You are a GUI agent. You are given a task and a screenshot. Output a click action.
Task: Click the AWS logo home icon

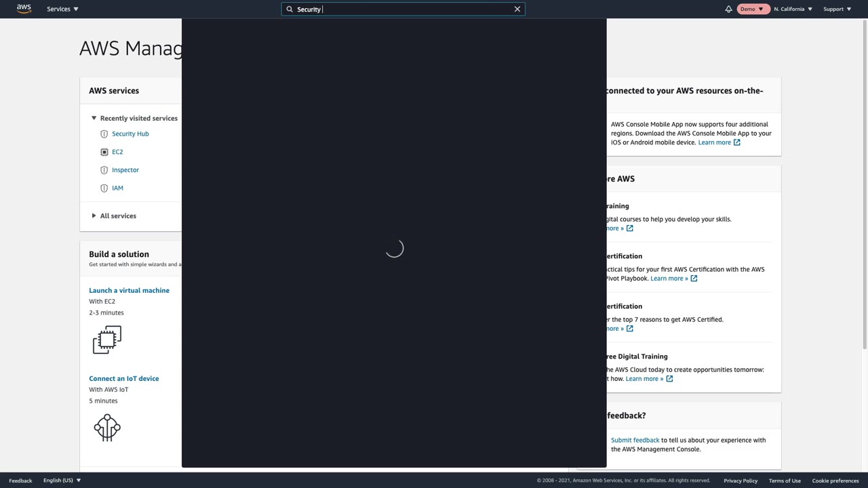click(24, 9)
